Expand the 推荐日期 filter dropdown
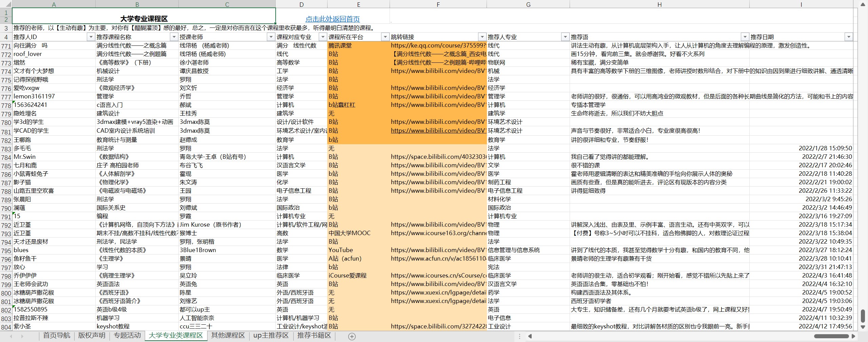 pyautogui.click(x=848, y=37)
